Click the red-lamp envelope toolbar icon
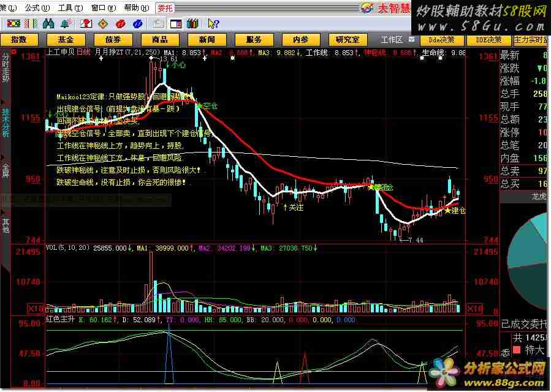 coord(85,23)
